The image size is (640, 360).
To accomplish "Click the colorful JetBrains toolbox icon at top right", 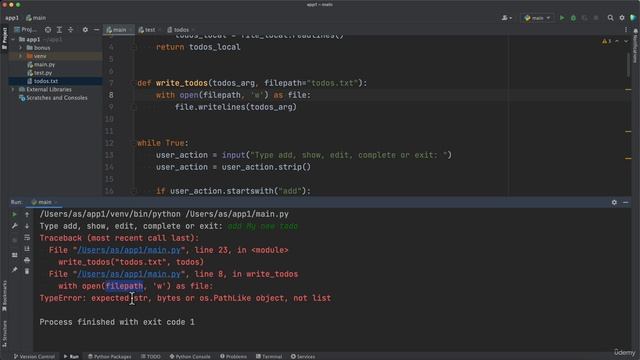I will click(633, 18).
